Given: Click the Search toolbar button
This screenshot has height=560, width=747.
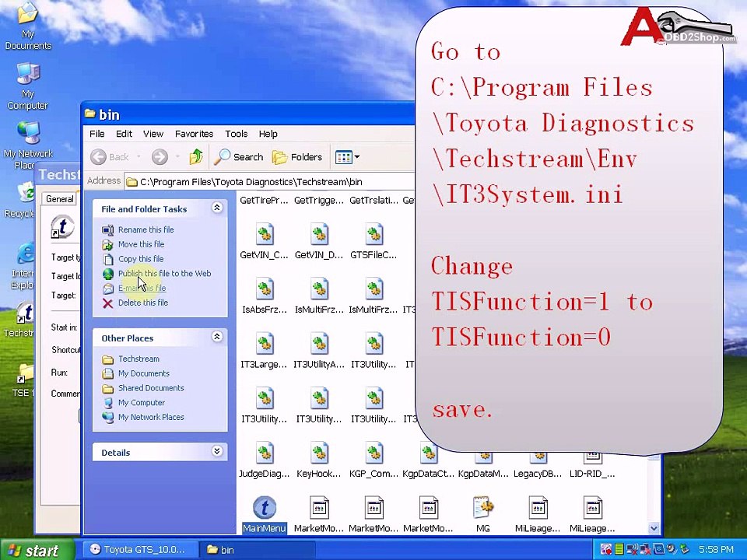Looking at the screenshot, I should (239, 156).
